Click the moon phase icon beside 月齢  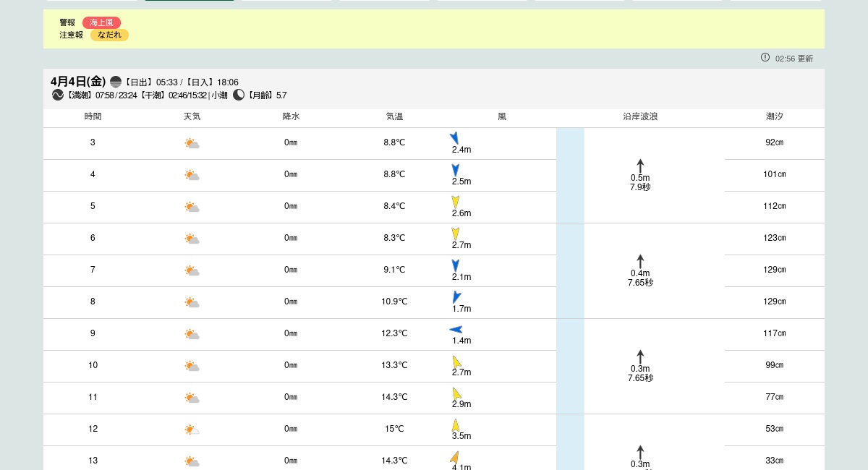pyautogui.click(x=239, y=95)
